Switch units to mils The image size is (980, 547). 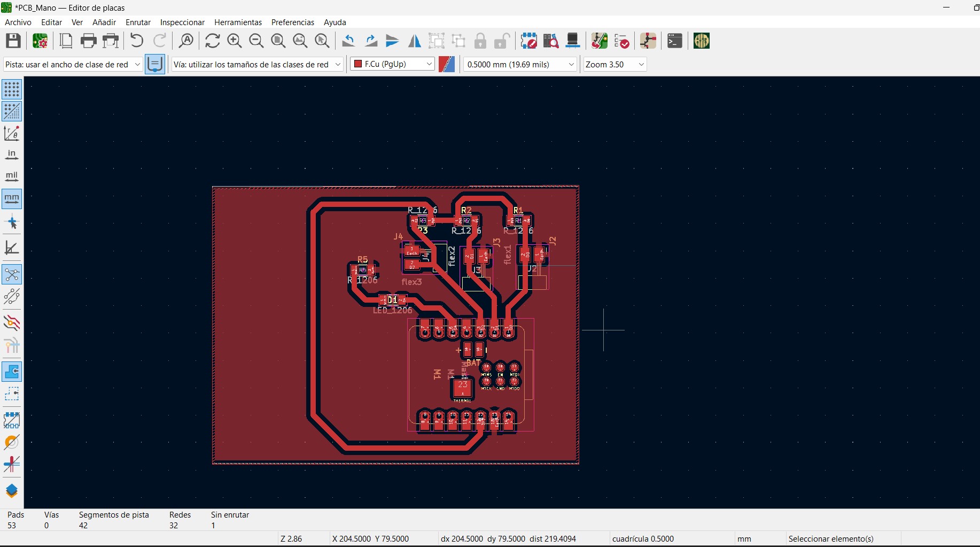pos(12,176)
